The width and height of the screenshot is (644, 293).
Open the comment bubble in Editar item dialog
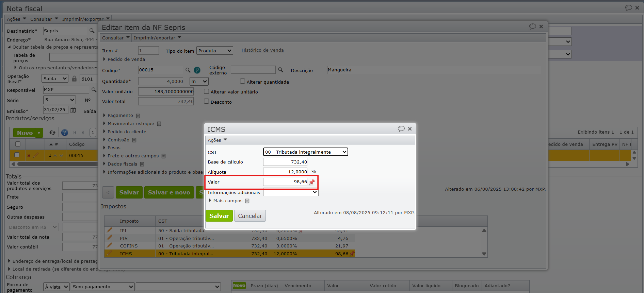tap(532, 27)
